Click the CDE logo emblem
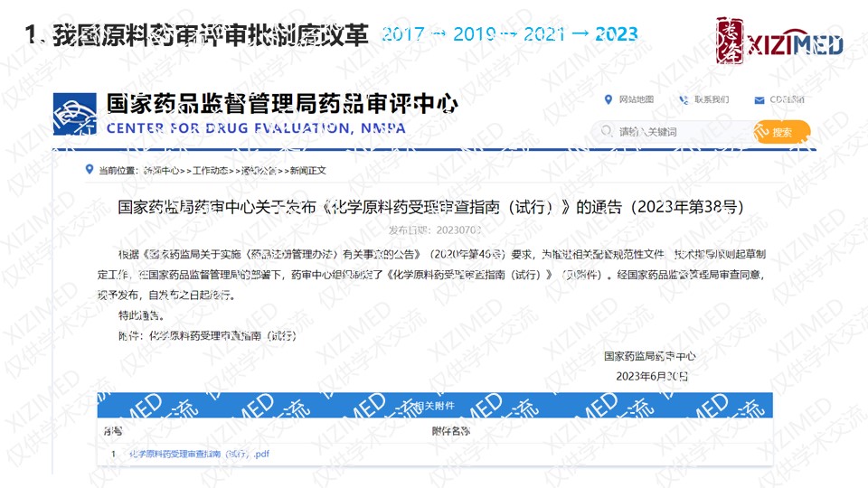Viewport: 868px width, 488px height. [x=76, y=114]
